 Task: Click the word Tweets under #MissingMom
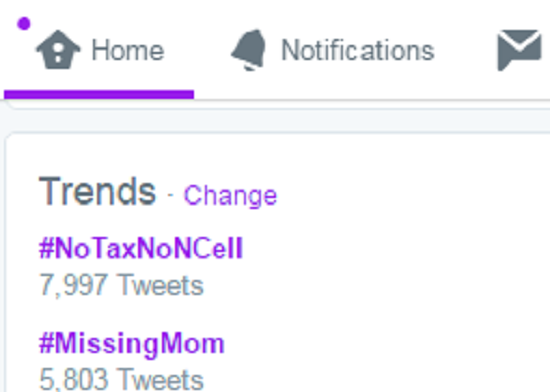tap(160, 379)
